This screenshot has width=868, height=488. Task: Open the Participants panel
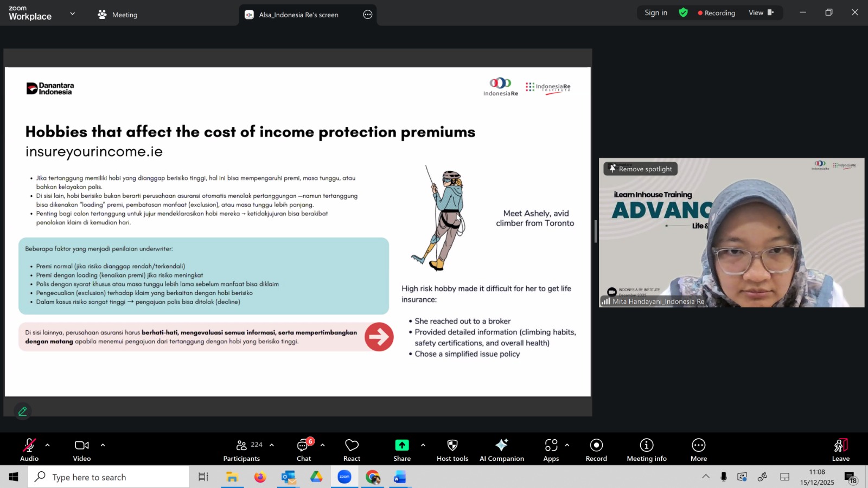tap(242, 450)
